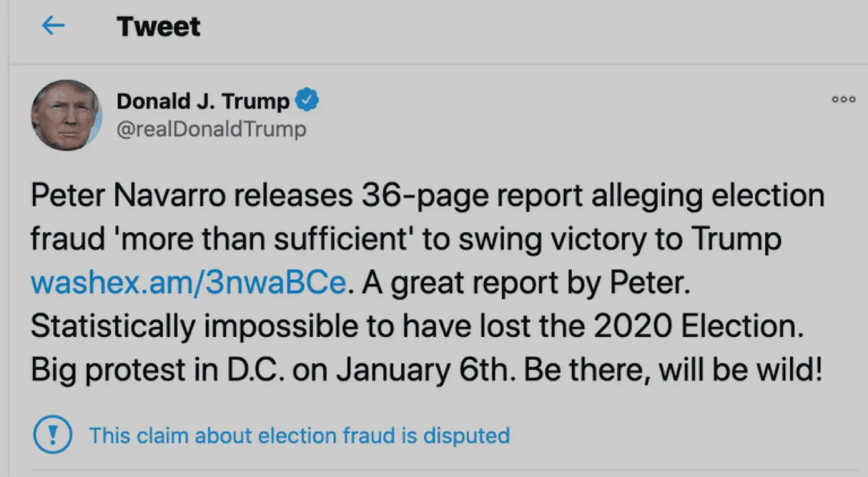Image resolution: width=868 pixels, height=477 pixels.
Task: Click the back arrow in the header
Action: [x=53, y=26]
